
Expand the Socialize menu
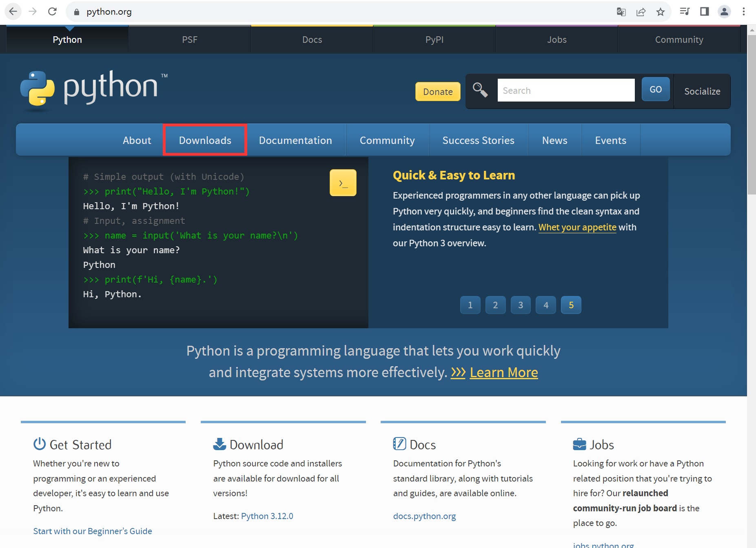[702, 91]
